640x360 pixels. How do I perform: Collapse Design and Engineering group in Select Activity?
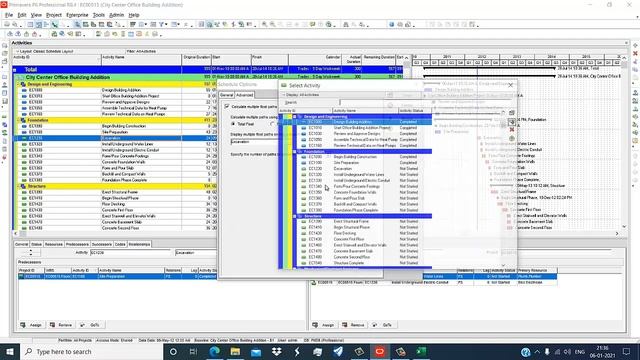coord(295,116)
